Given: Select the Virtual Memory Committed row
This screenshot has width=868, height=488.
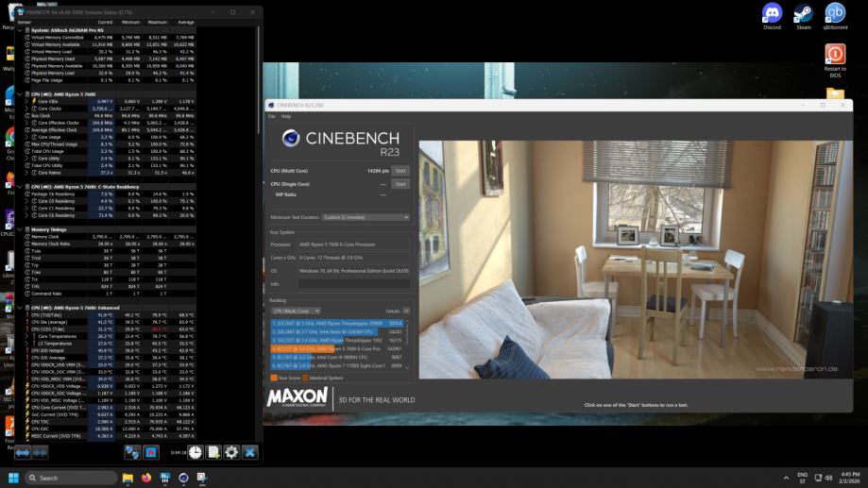Looking at the screenshot, I should coord(110,37).
